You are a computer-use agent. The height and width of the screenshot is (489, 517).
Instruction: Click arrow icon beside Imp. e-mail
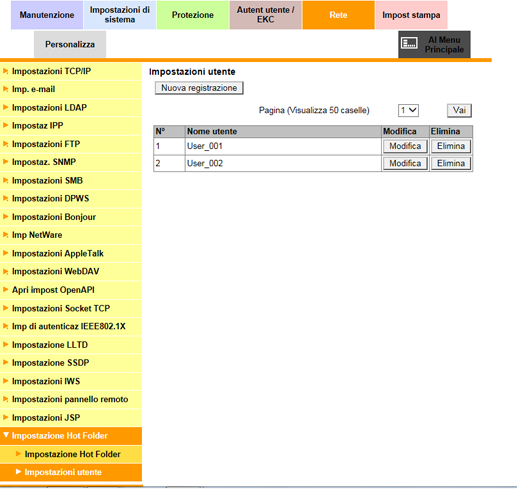coord(5,89)
